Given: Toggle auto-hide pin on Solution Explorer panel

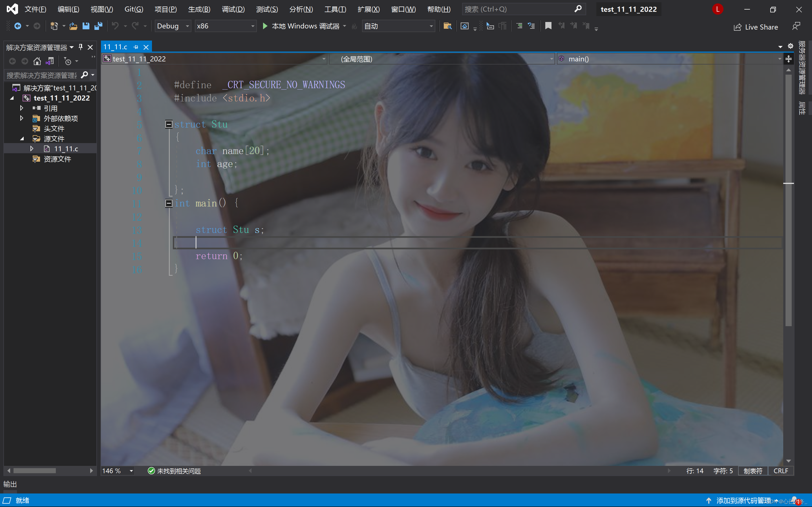Looking at the screenshot, I should click(x=81, y=47).
